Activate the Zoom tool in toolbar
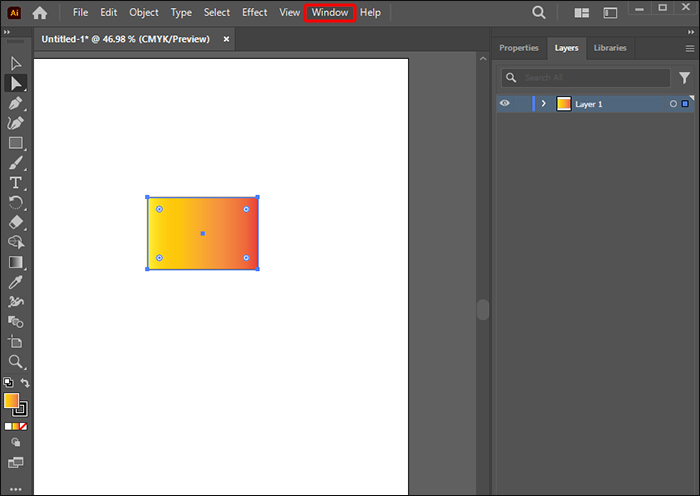700x496 pixels. pyautogui.click(x=15, y=361)
